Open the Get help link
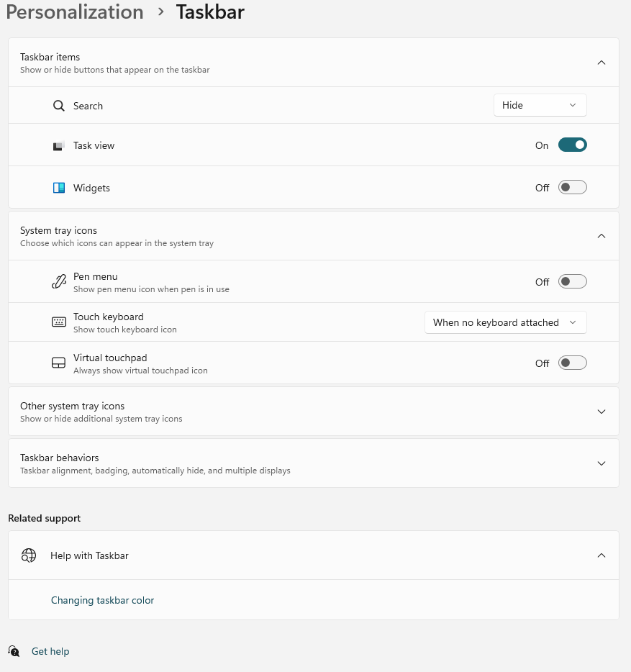The image size is (631, 672). point(50,651)
